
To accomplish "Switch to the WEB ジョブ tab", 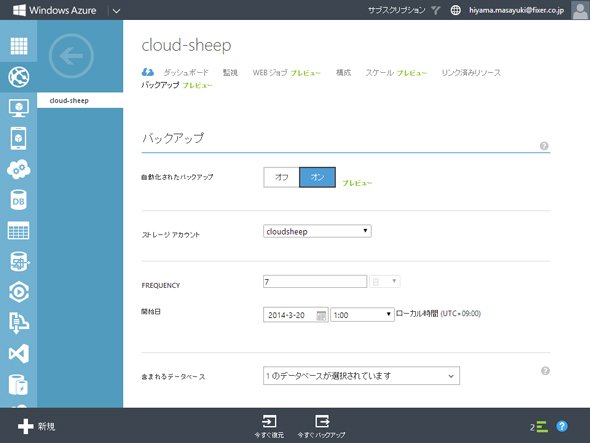I will (270, 73).
